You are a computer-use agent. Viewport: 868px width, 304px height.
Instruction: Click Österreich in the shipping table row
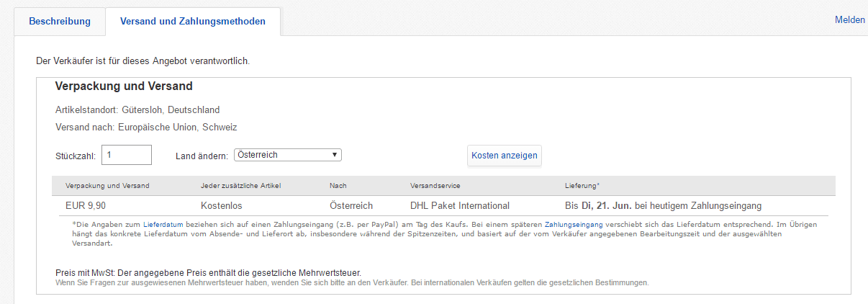point(351,206)
